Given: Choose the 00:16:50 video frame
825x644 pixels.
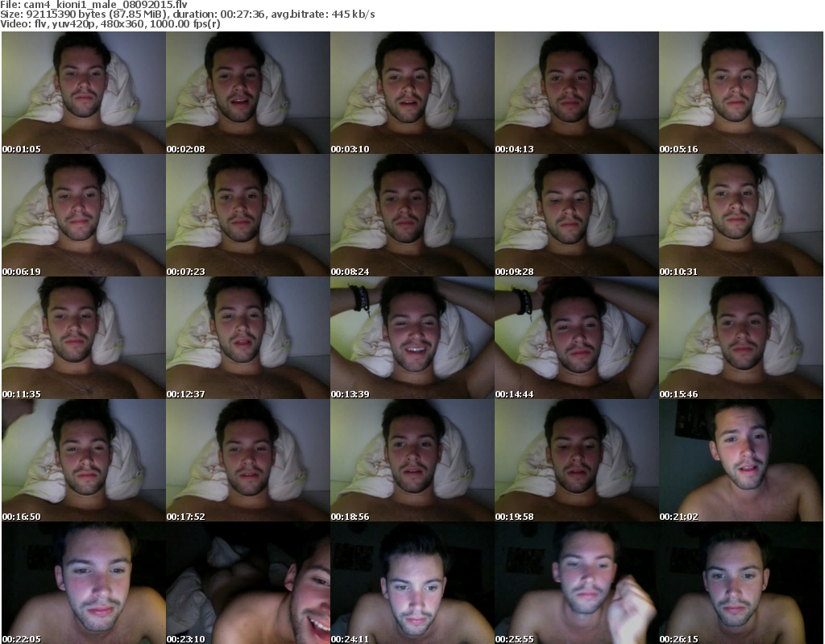Looking at the screenshot, I should click(84, 460).
